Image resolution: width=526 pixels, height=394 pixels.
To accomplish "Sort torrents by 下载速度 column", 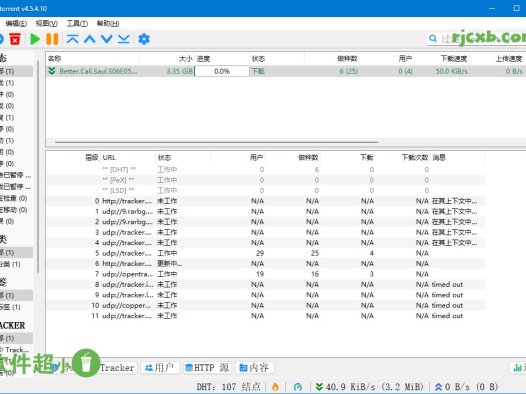I will click(442, 59).
